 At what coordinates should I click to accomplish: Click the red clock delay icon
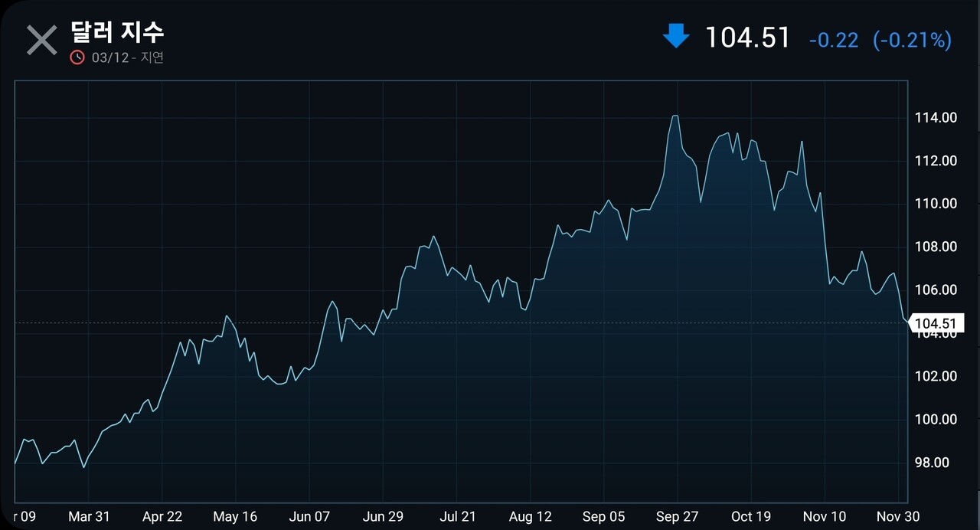77,57
